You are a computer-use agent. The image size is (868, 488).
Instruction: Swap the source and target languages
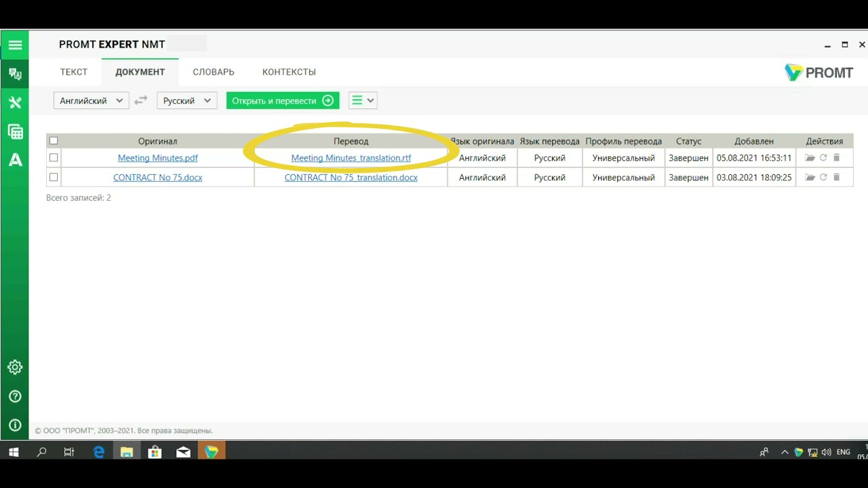pyautogui.click(x=140, y=100)
